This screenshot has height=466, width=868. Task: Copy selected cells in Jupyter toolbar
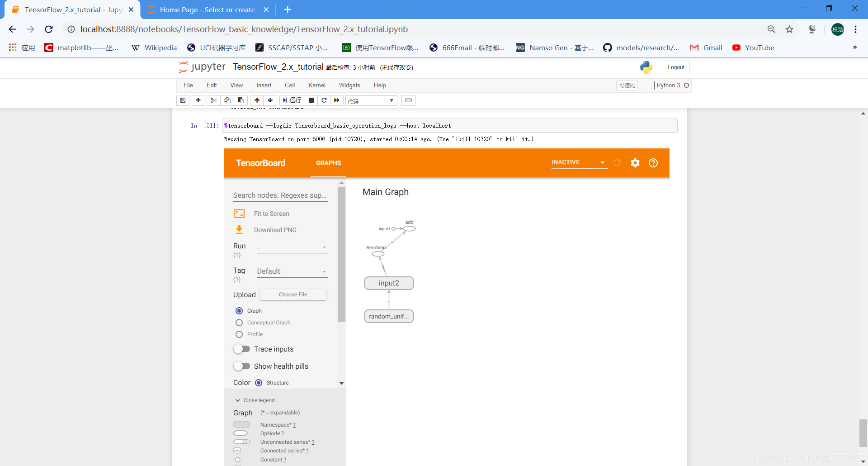coord(227,100)
